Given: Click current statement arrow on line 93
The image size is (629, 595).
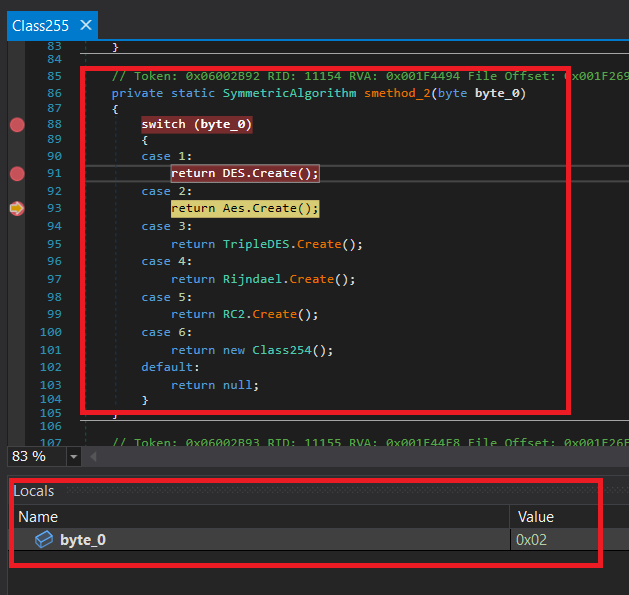Looking at the screenshot, I should click(17, 209).
